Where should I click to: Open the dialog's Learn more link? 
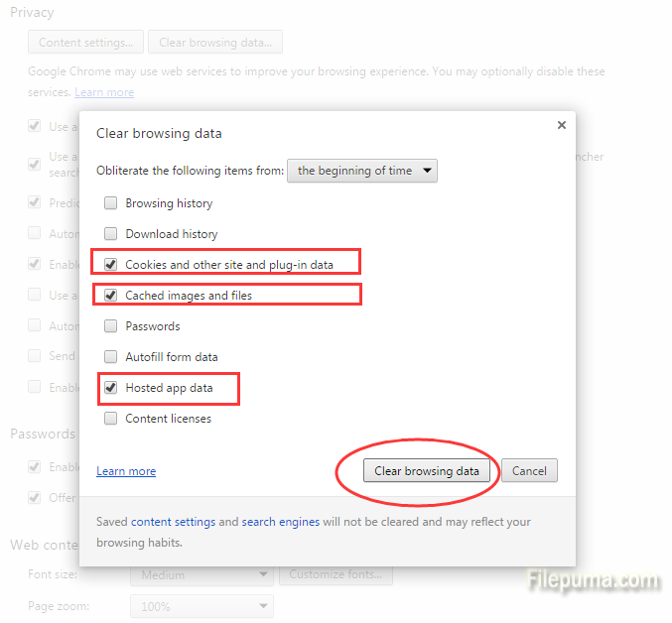click(126, 471)
